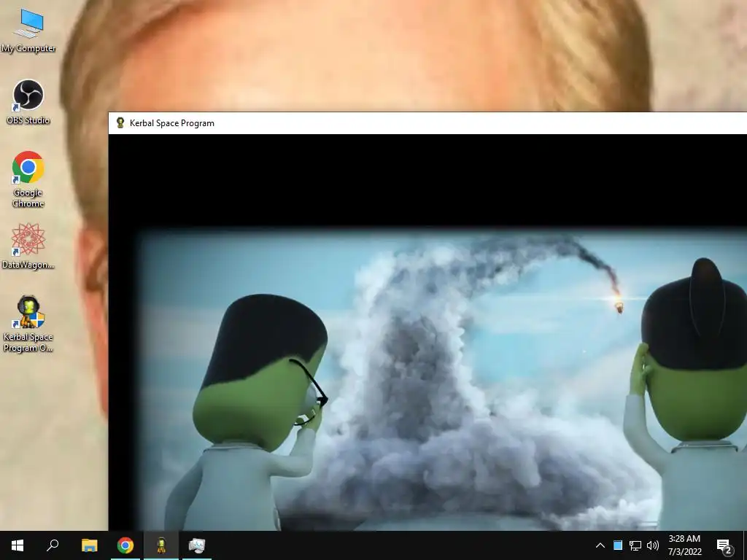
Task: Switch to Chrome in the taskbar
Action: pos(125,545)
